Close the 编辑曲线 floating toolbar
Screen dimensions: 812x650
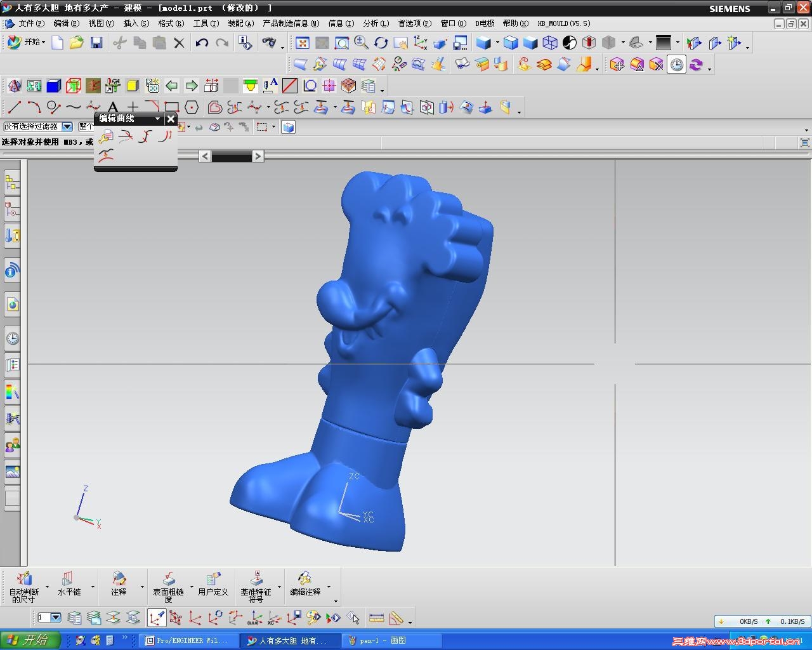pos(171,119)
